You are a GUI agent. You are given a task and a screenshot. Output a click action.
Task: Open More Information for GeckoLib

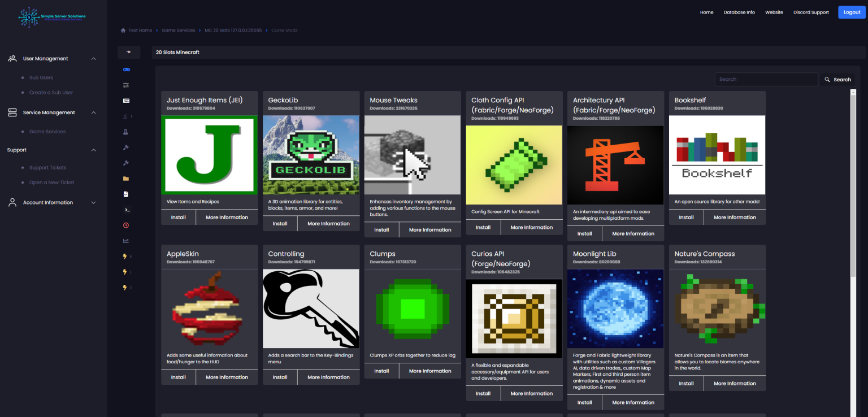coord(328,224)
